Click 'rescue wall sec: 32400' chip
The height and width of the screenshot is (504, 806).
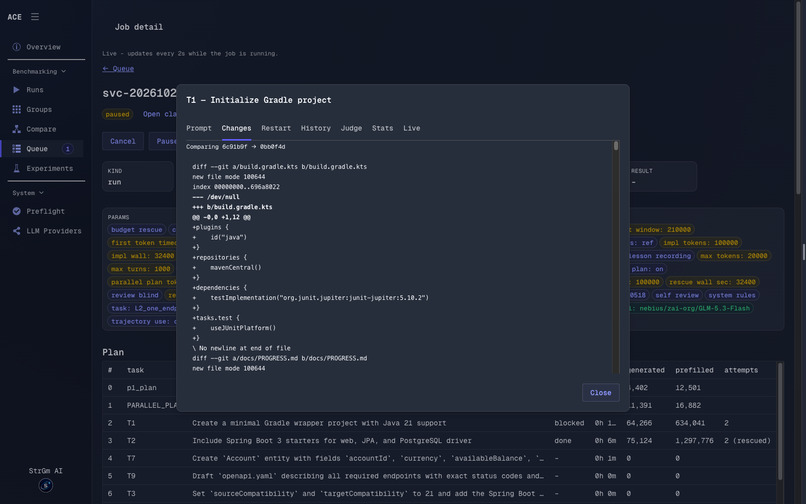pos(712,282)
